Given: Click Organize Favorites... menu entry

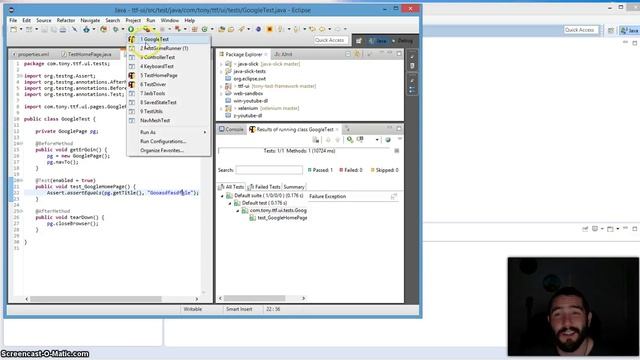Looking at the screenshot, I should (x=169, y=151).
